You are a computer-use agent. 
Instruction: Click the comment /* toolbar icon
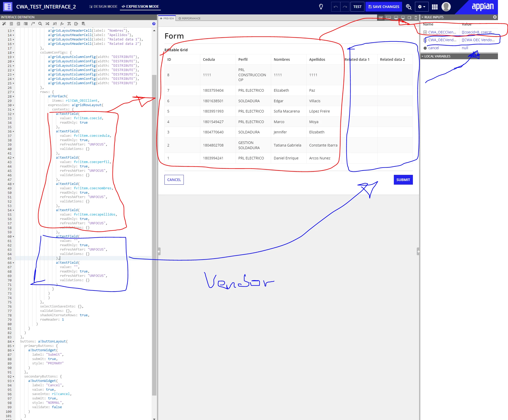coord(33,24)
